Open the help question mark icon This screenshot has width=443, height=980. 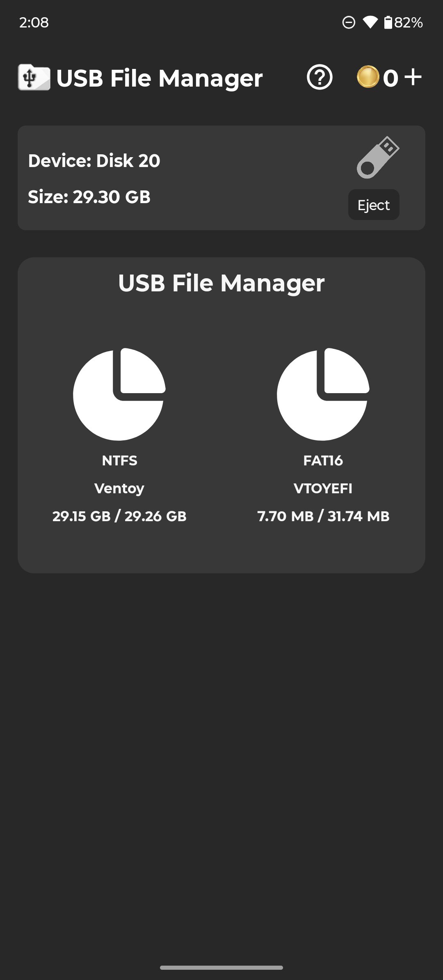pyautogui.click(x=320, y=77)
